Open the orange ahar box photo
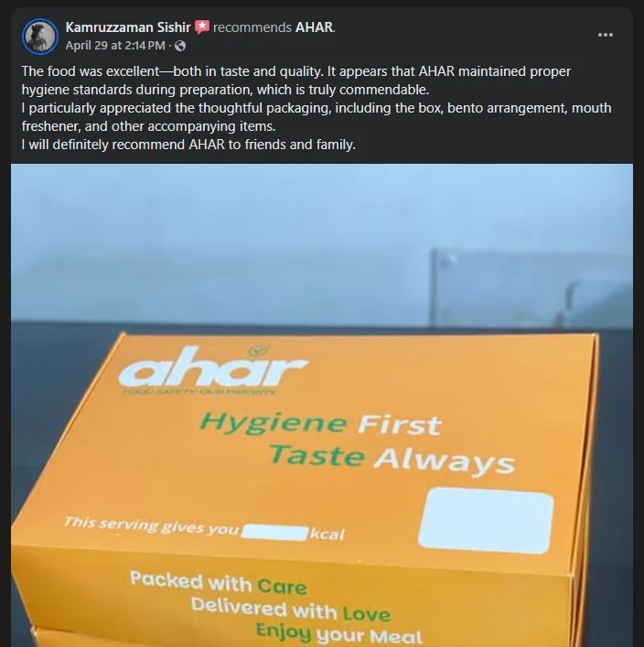This screenshot has height=647, width=644. [x=322, y=405]
